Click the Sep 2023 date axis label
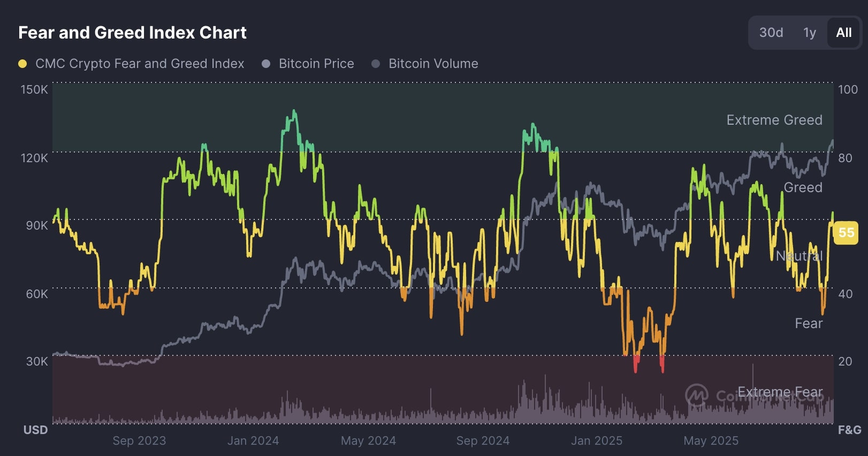Image resolution: width=868 pixels, height=456 pixels. coord(139,440)
